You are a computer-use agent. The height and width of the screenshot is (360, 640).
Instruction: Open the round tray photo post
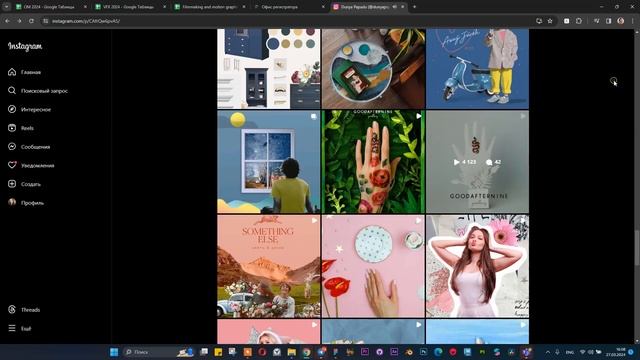(373, 69)
